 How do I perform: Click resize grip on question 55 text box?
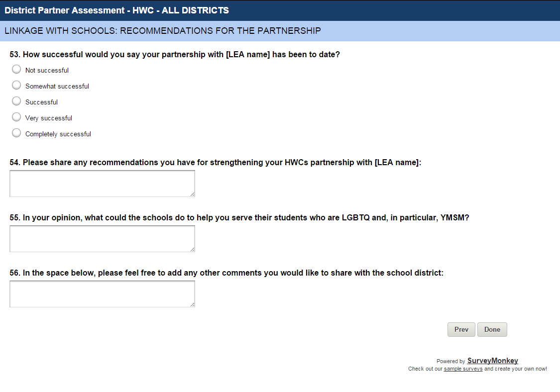tap(192, 249)
